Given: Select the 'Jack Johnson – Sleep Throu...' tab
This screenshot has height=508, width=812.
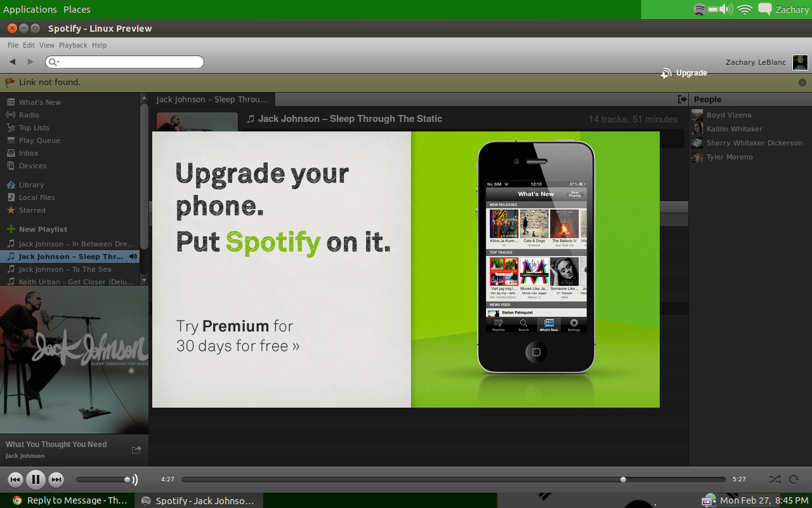Looking at the screenshot, I should tap(212, 100).
